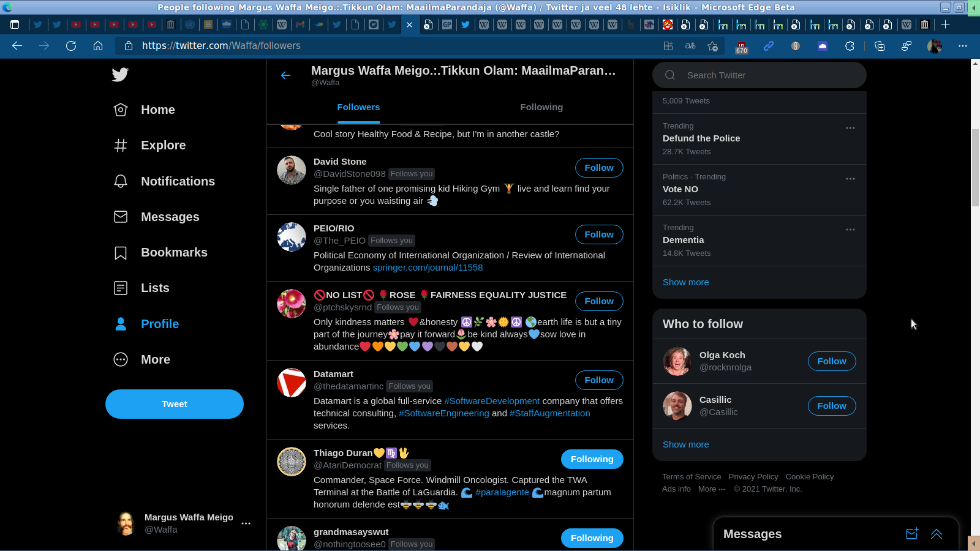The width and height of the screenshot is (980, 551).
Task: Open options for Defund the Police trend
Action: [x=850, y=128]
